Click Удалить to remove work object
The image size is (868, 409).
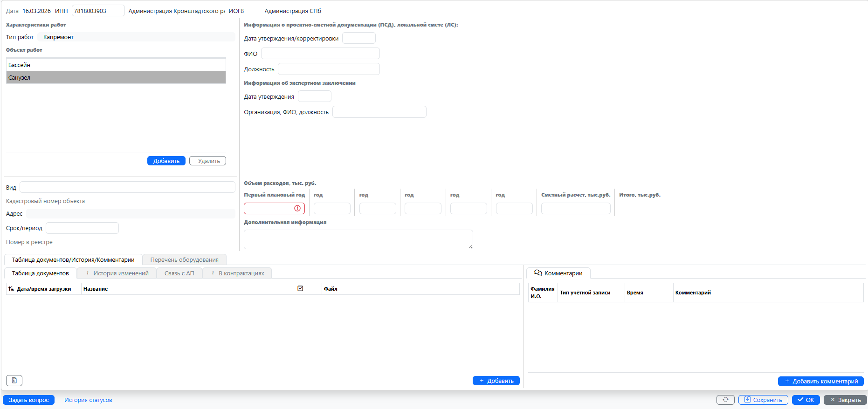tap(207, 161)
